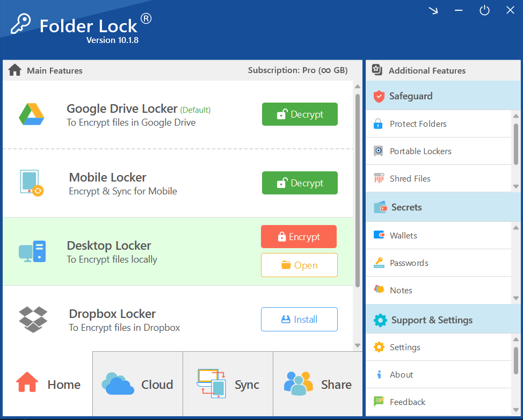523x420 pixels.
Task: Click the Share people icon
Action: point(298,383)
